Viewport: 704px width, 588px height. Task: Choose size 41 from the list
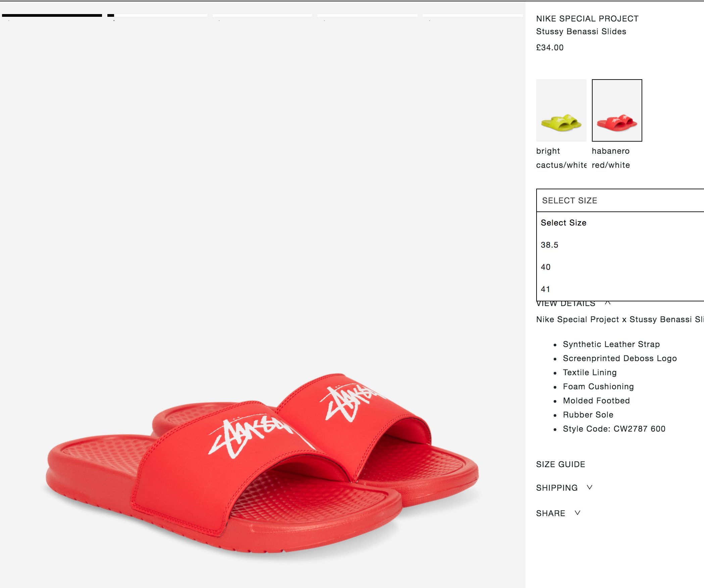620,289
